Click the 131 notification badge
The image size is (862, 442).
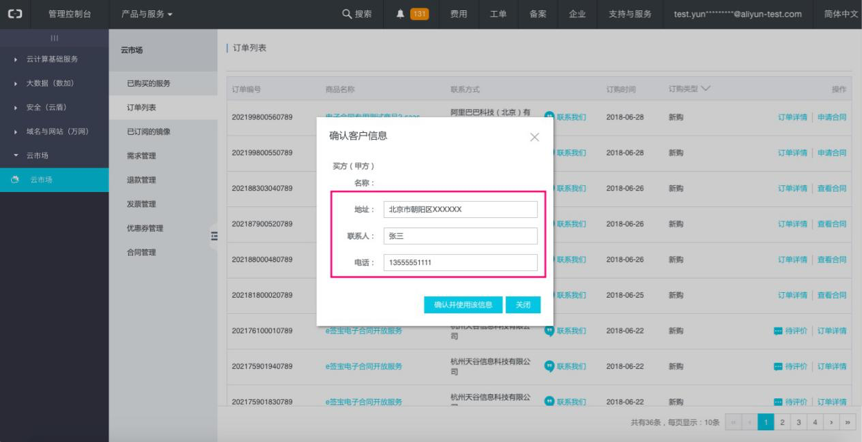[x=419, y=14]
